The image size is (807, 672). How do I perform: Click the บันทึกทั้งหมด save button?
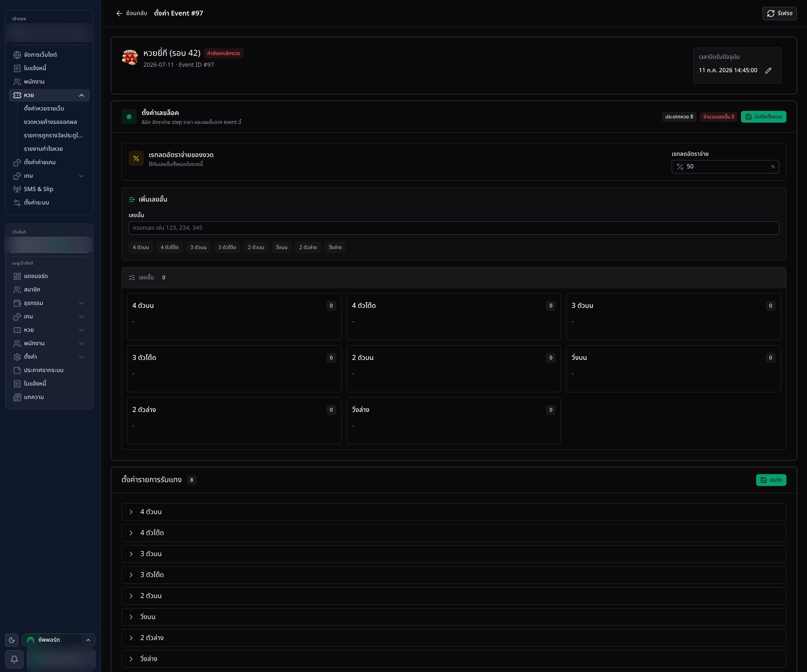[763, 117]
